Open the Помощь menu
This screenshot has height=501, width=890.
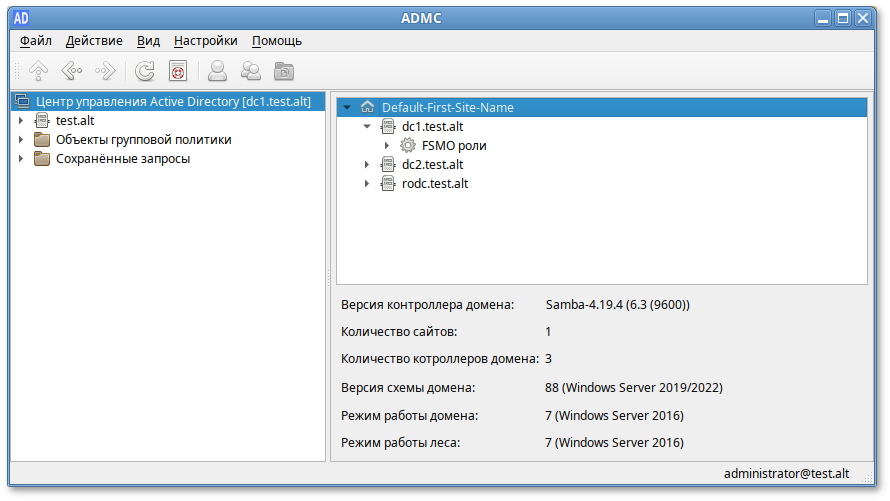277,41
